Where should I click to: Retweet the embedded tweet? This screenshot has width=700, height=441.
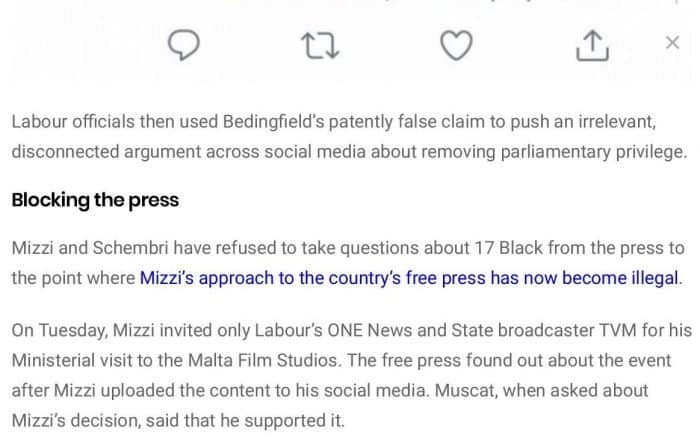coord(320,45)
